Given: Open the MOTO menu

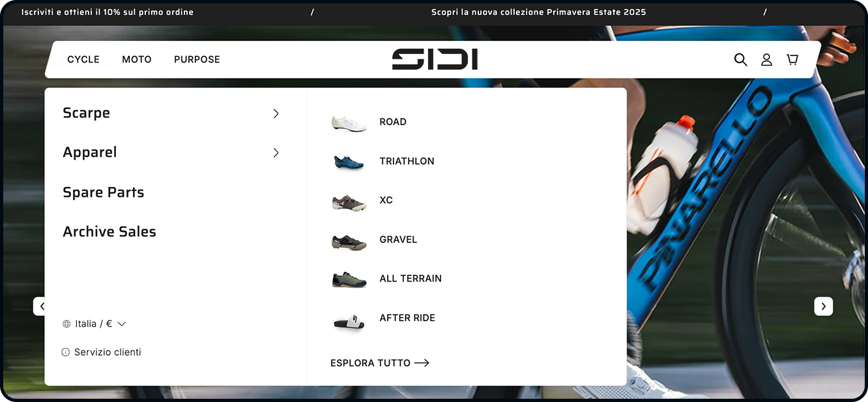Looking at the screenshot, I should [137, 59].
